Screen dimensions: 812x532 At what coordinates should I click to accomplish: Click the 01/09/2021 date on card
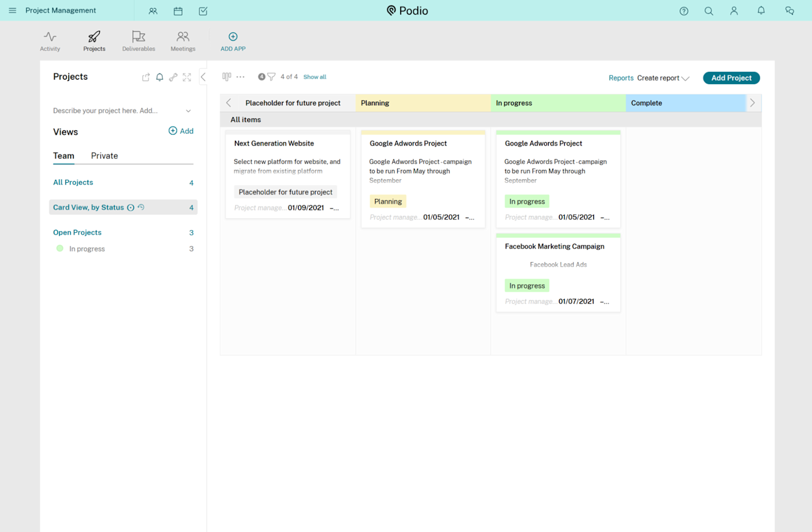[x=306, y=208]
